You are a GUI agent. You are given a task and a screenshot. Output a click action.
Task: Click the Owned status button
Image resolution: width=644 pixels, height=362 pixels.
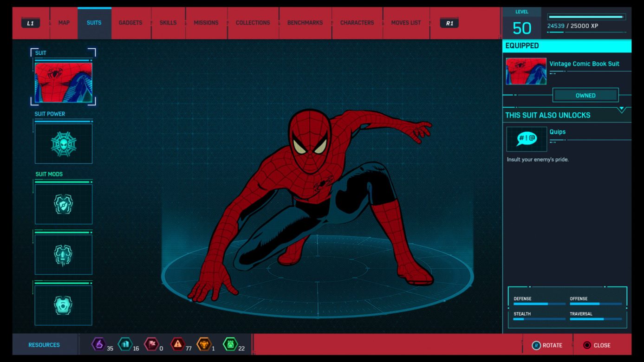click(585, 95)
